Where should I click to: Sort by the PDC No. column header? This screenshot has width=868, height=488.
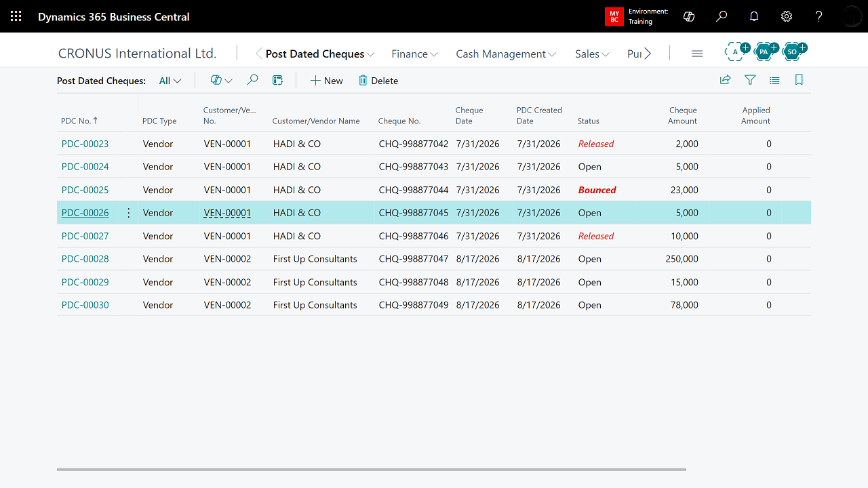pyautogui.click(x=79, y=121)
